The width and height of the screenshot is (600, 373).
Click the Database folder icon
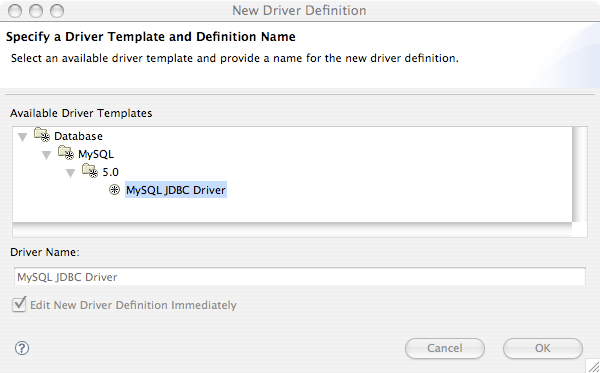coord(42,135)
